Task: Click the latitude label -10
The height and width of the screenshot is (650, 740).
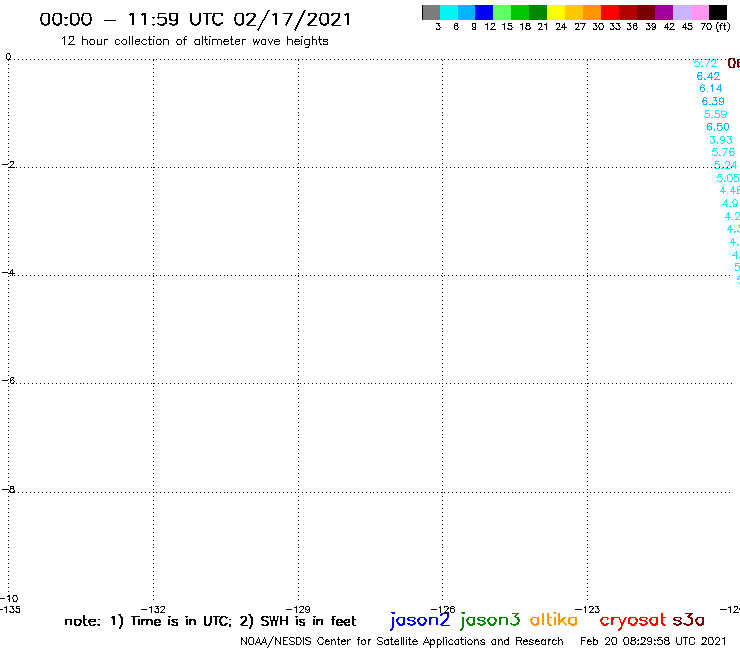Action: pyautogui.click(x=9, y=598)
